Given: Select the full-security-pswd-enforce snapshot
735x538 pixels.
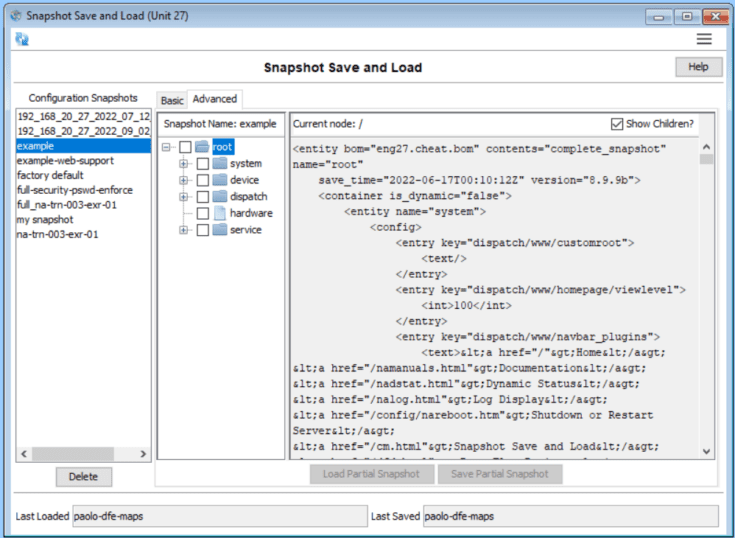Looking at the screenshot, I should [x=83, y=190].
